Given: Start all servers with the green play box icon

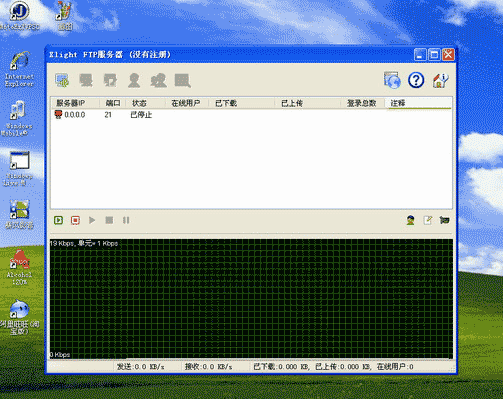Looking at the screenshot, I should point(59,220).
